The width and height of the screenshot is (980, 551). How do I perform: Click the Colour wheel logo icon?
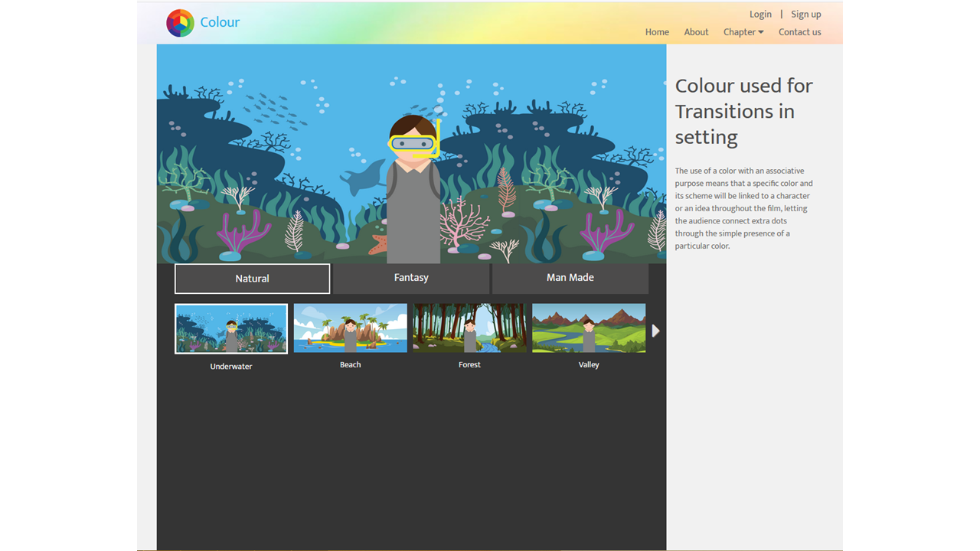(180, 23)
